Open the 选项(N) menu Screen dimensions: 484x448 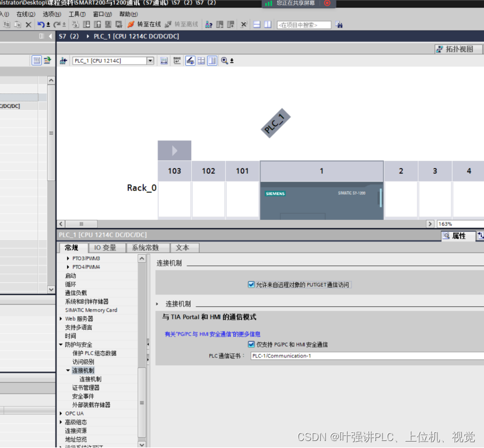tap(52, 14)
